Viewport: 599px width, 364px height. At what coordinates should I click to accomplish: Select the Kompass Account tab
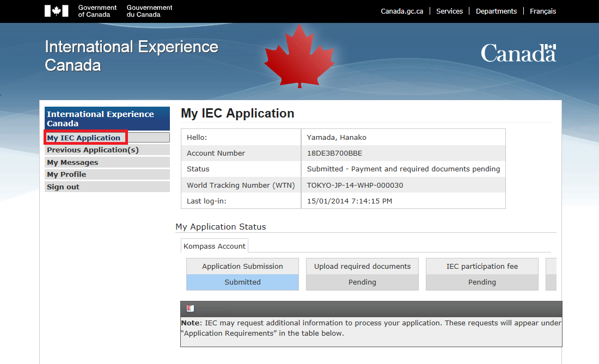215,246
